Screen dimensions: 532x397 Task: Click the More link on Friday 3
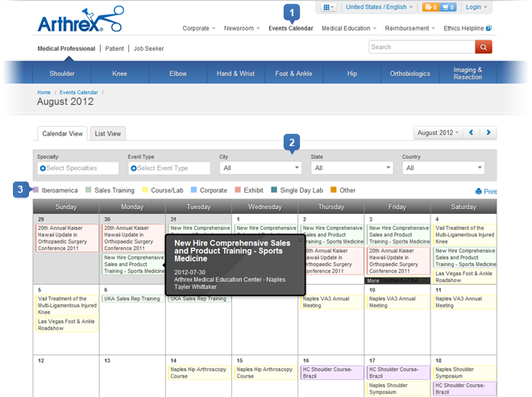click(373, 281)
